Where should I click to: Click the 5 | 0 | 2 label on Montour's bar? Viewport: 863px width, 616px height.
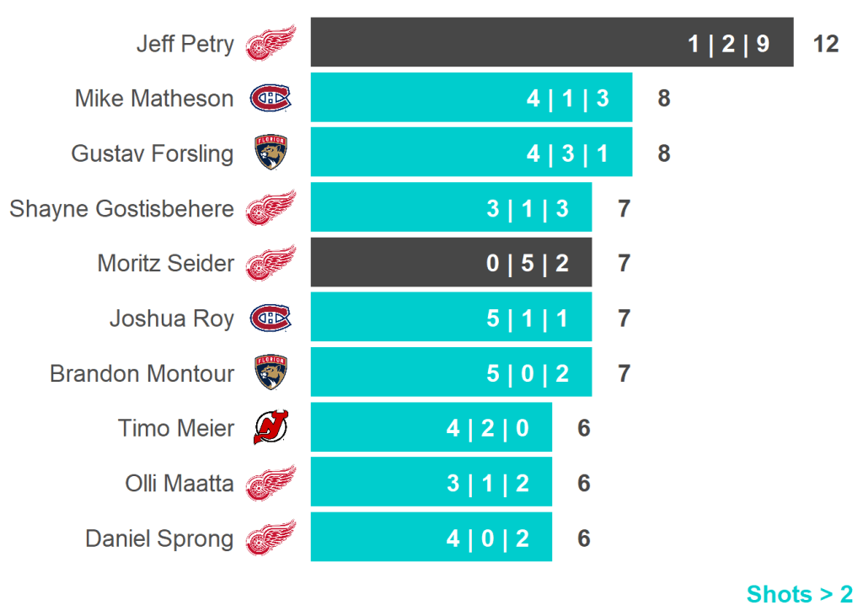tap(528, 373)
